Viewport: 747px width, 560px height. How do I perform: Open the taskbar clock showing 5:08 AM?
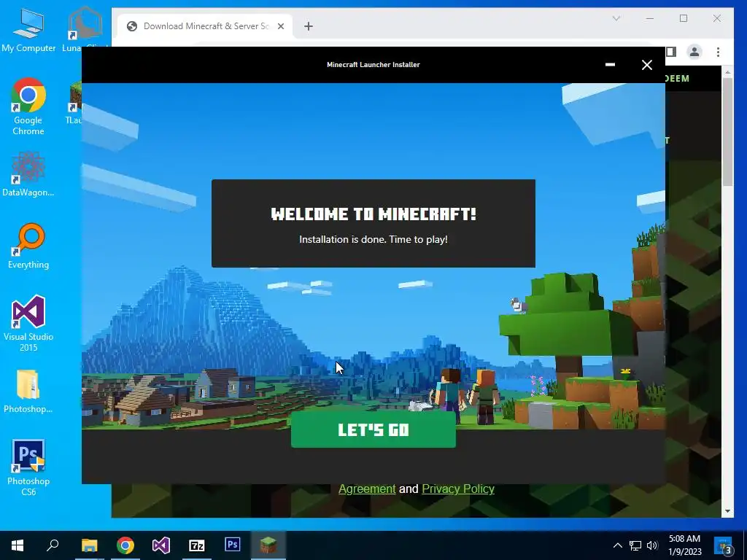point(684,545)
